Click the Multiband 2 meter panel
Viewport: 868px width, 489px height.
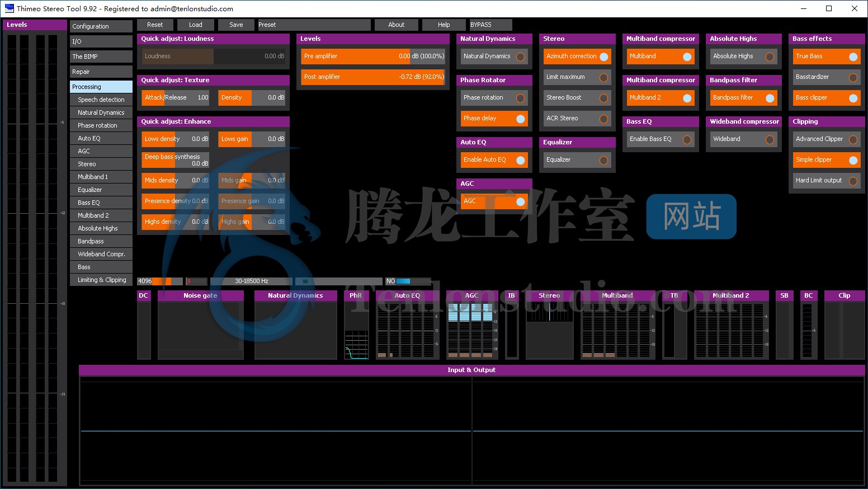tap(731, 325)
